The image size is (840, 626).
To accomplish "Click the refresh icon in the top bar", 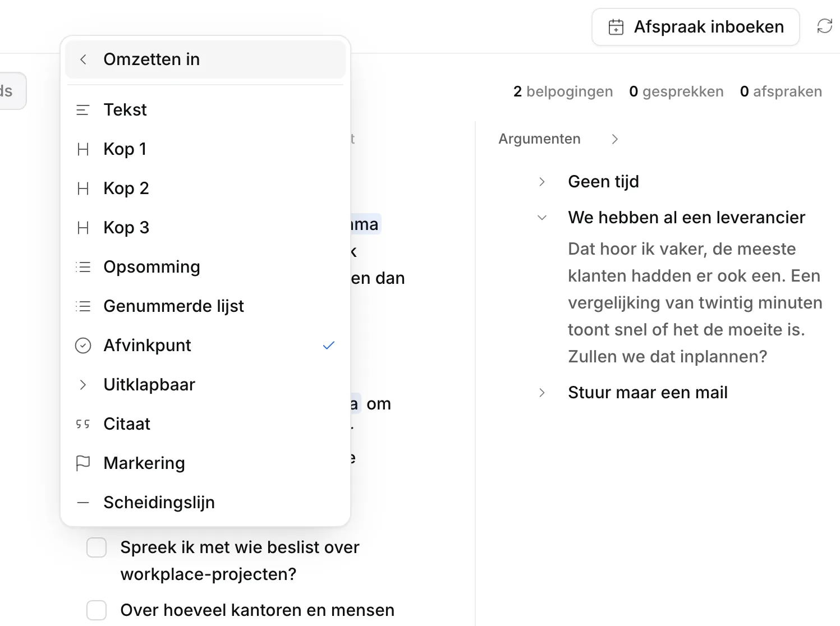I will pos(825,26).
